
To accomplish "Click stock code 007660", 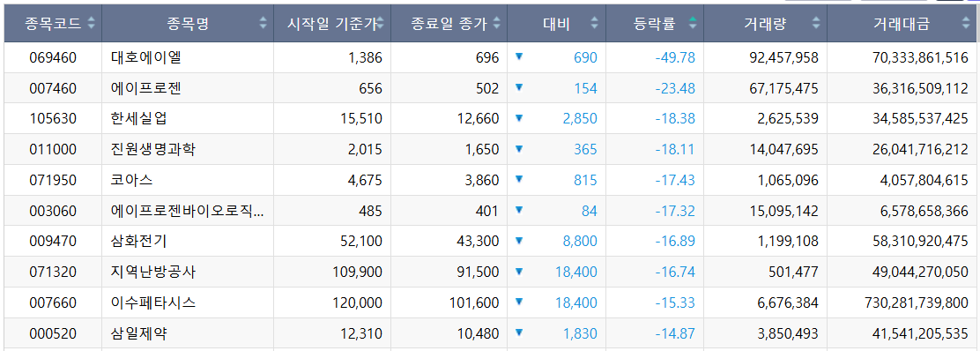I will click(x=53, y=303).
